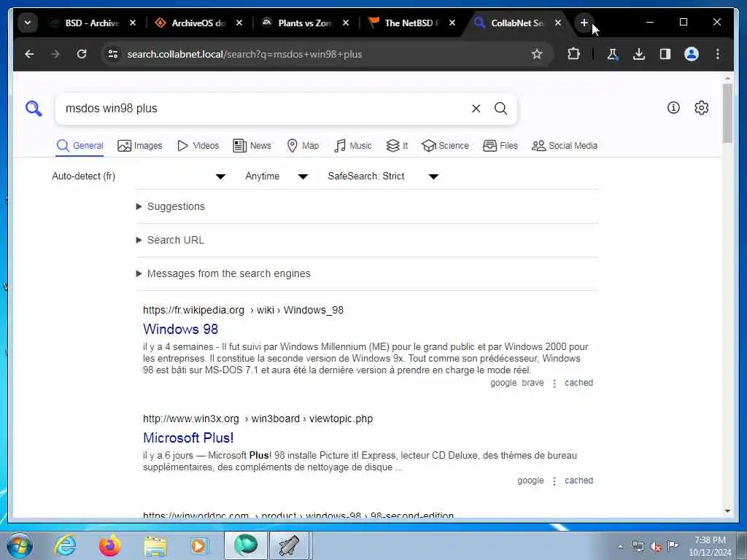
Task: Launch Internet Explorer from taskbar
Action: 65,545
